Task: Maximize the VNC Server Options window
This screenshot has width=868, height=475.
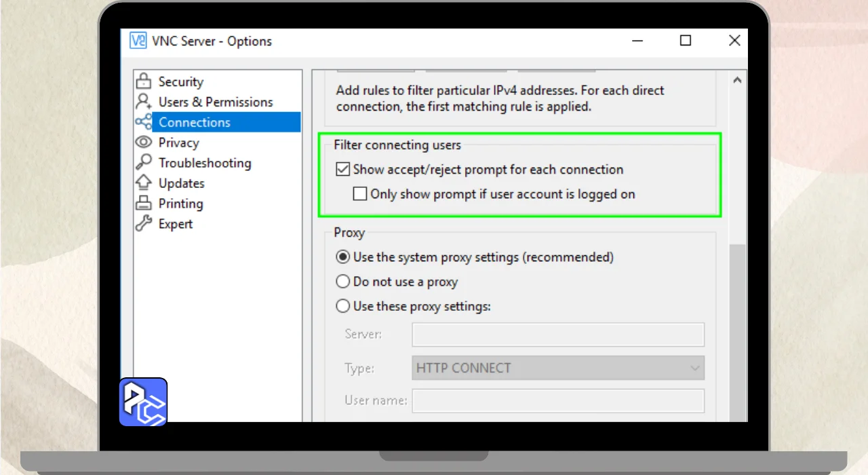Action: (x=686, y=41)
